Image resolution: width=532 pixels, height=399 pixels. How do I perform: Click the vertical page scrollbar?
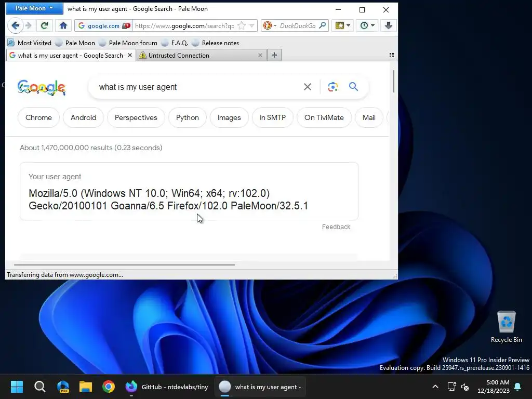394,82
